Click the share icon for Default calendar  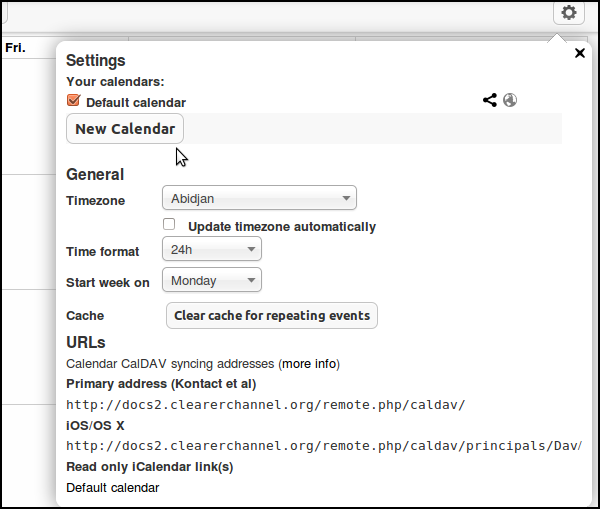(489, 100)
